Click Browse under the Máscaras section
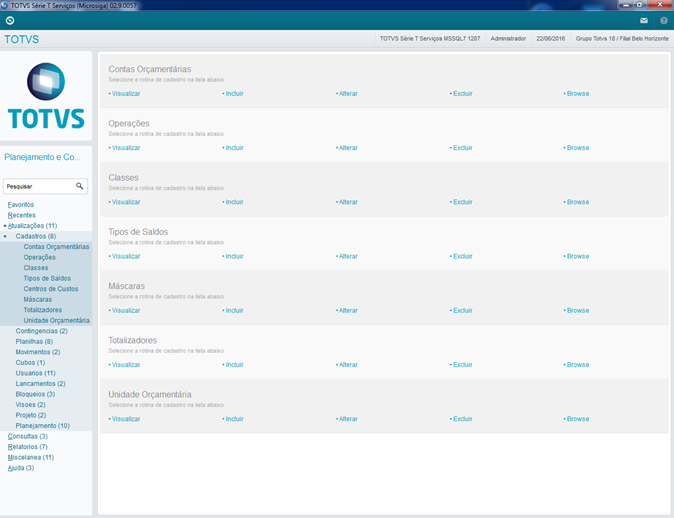This screenshot has width=674, height=518. click(576, 310)
